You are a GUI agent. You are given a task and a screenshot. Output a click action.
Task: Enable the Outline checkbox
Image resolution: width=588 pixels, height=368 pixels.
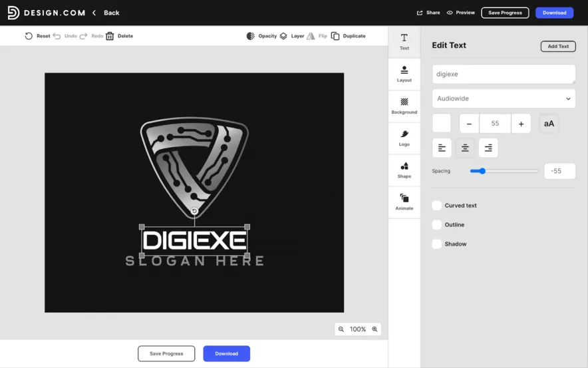click(437, 225)
